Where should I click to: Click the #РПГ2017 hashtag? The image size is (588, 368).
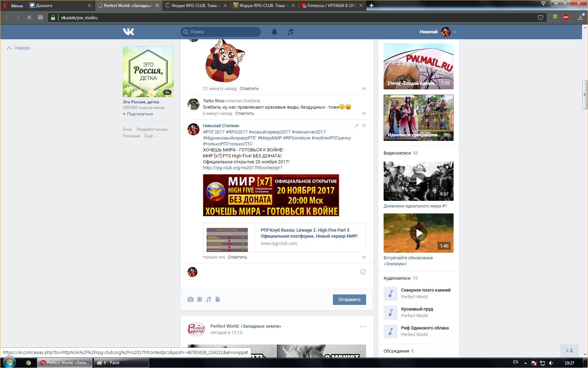[x=214, y=132]
